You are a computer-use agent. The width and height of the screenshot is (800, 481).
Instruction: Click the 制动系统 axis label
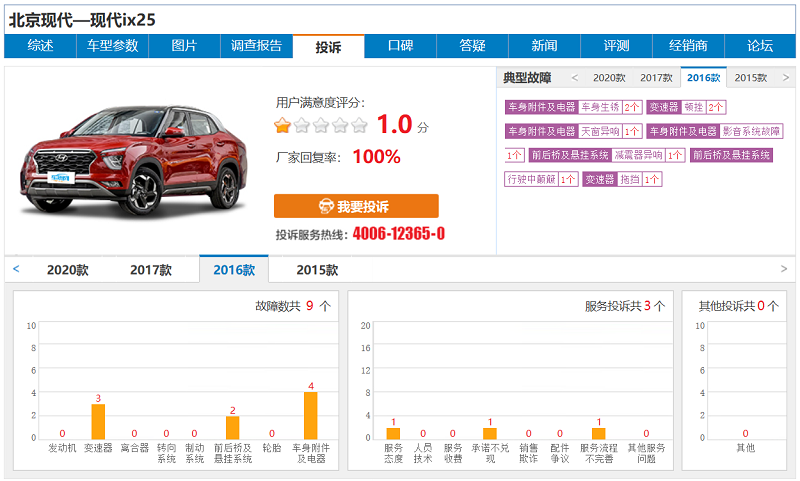point(194,453)
